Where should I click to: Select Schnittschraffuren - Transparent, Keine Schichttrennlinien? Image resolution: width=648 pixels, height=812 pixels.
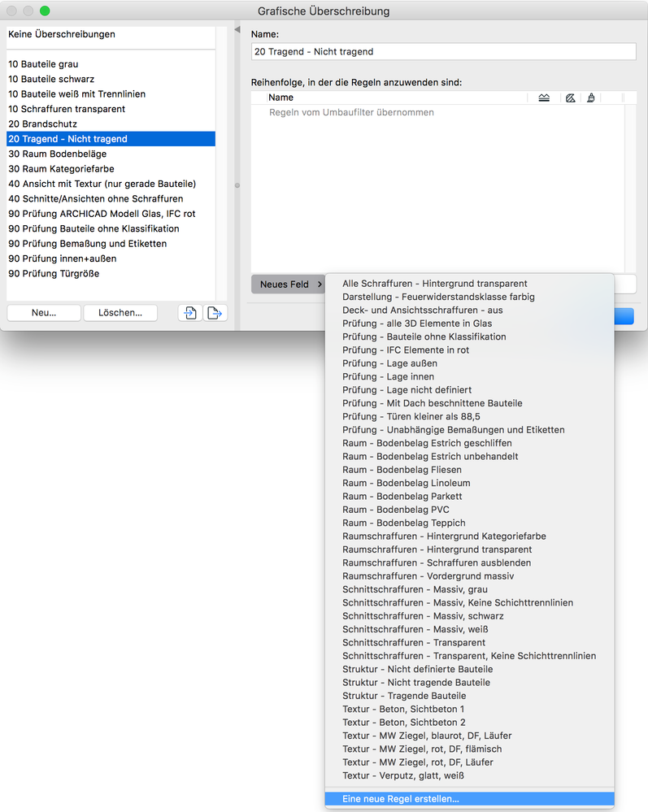point(469,656)
